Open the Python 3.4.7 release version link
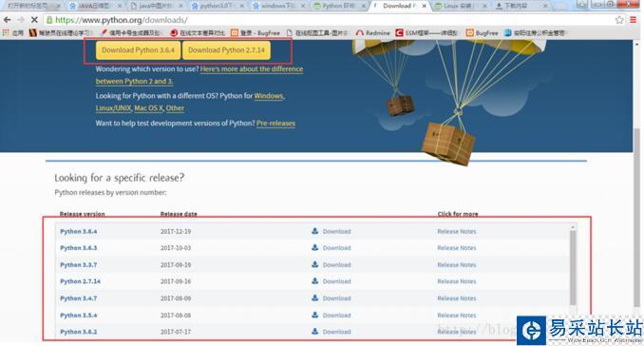The height and width of the screenshot is (346, 644). click(79, 298)
